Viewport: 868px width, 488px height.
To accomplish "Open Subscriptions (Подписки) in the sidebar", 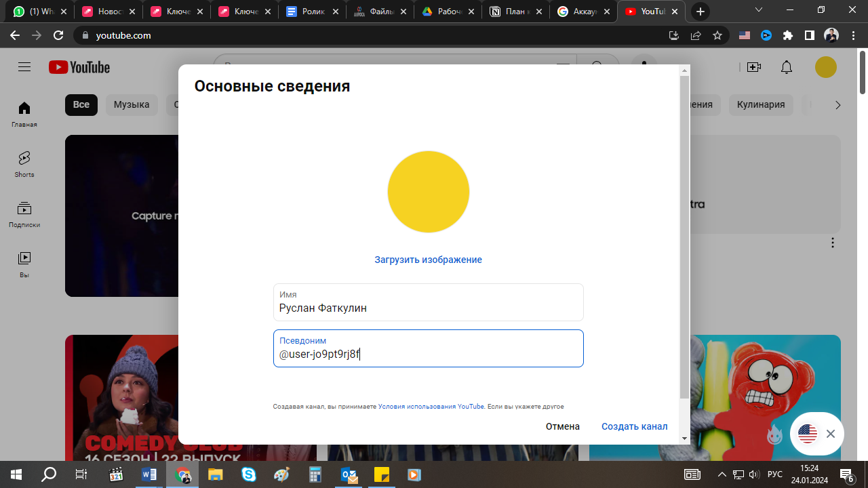I will pos(24,214).
